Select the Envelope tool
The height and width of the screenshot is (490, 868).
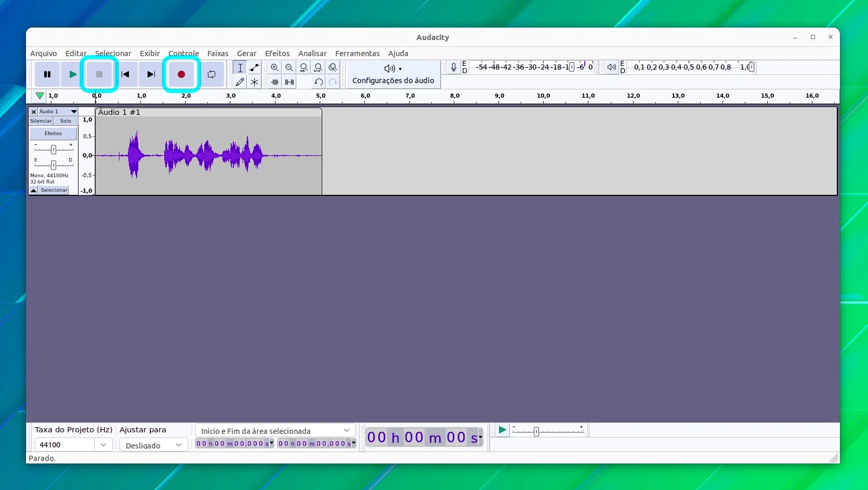254,68
